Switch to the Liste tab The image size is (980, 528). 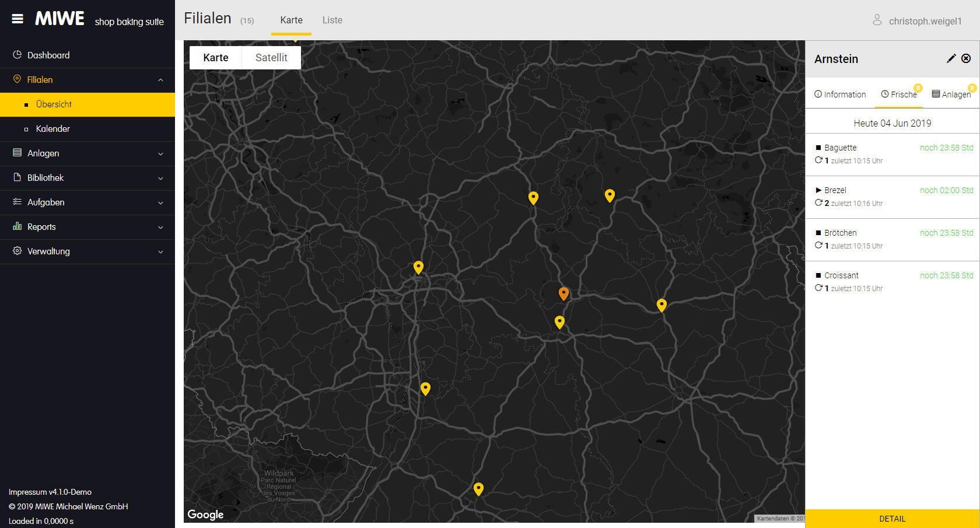pyautogui.click(x=332, y=20)
